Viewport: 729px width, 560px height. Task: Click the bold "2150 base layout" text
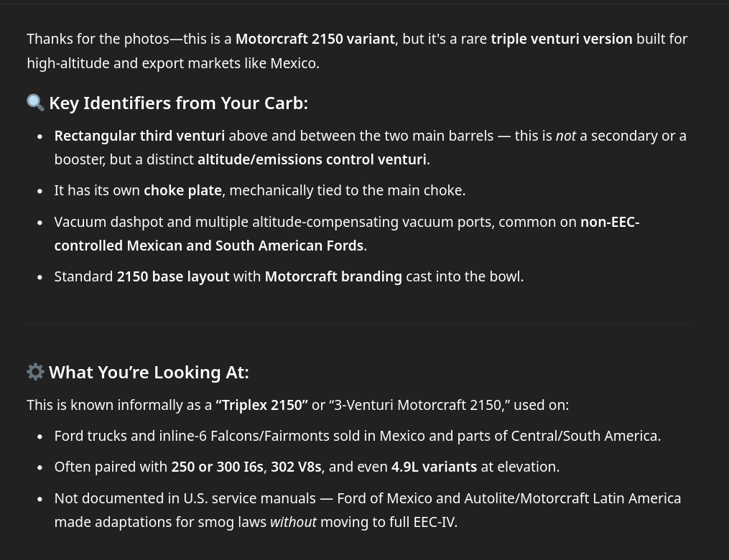pyautogui.click(x=173, y=276)
